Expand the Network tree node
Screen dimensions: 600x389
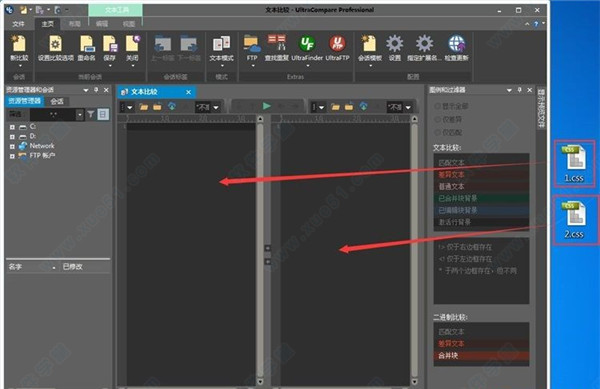(x=12, y=146)
